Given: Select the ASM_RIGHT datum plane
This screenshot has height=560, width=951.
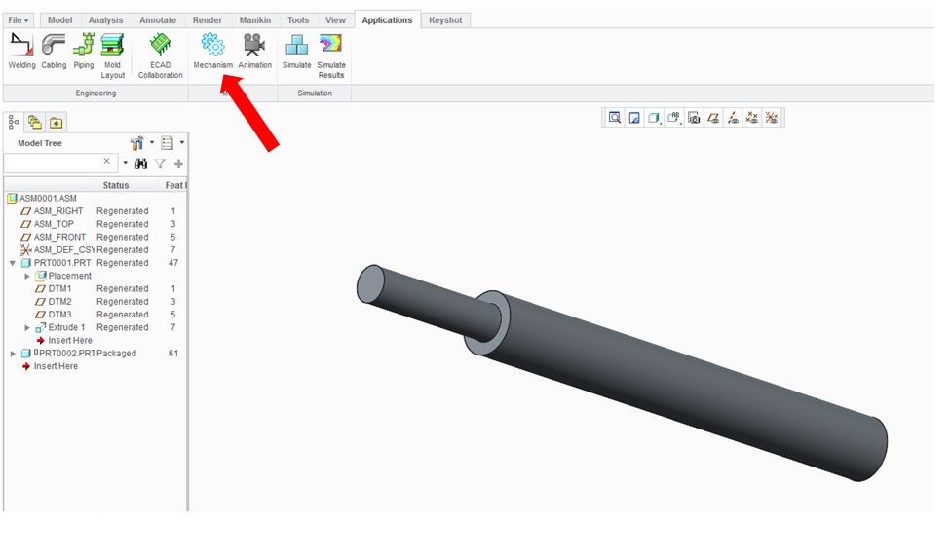Looking at the screenshot, I should 58,211.
